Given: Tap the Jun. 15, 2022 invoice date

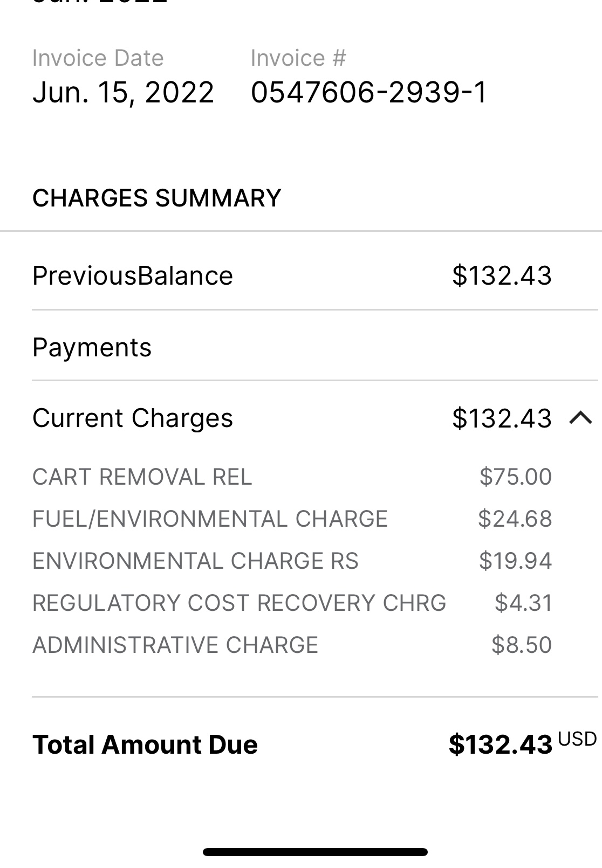Looking at the screenshot, I should coord(123,92).
